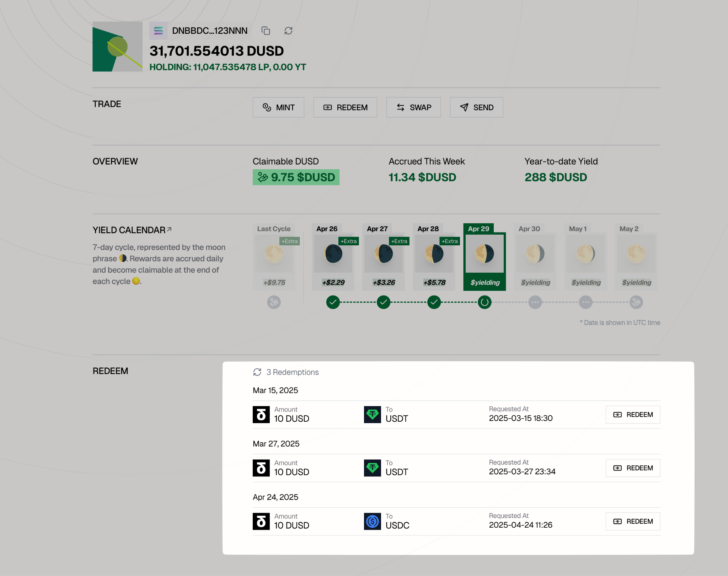This screenshot has width=728, height=576.
Task: Select the Apr 26 yield day
Action: [x=333, y=257]
